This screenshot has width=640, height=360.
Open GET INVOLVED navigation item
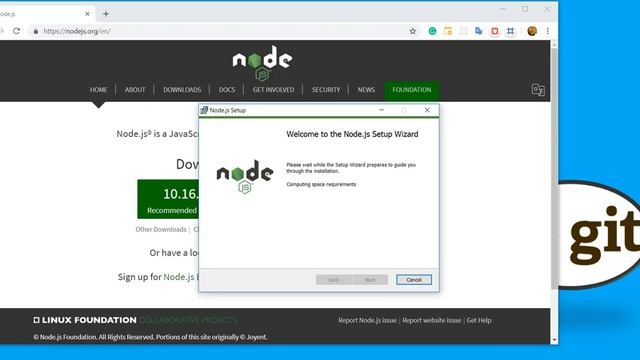point(273,90)
